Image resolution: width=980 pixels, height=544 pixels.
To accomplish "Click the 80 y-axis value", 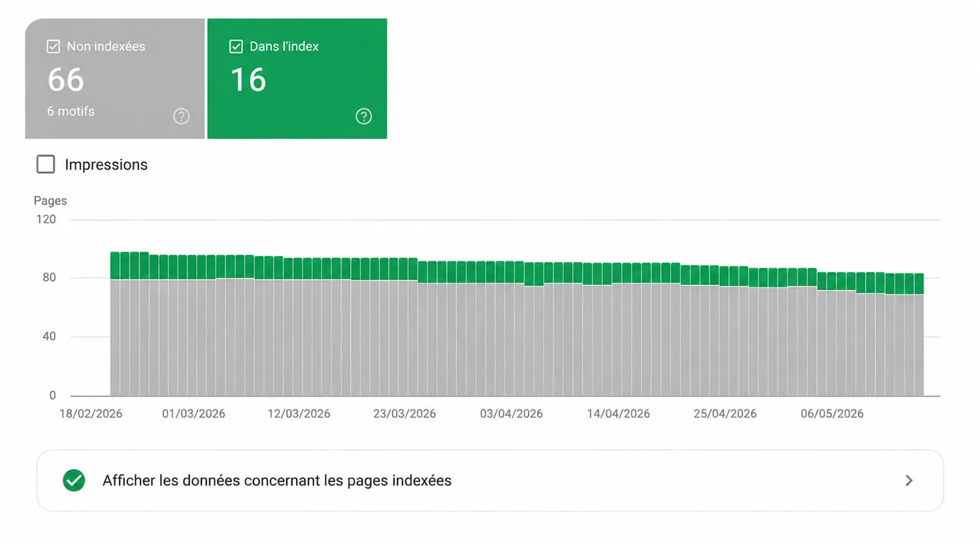I will (x=49, y=278).
